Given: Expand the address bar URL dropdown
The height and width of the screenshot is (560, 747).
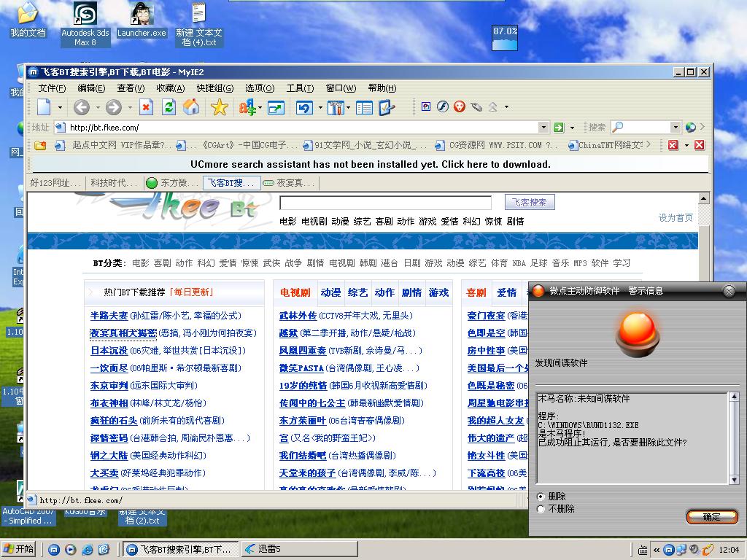Looking at the screenshot, I should pyautogui.click(x=543, y=127).
